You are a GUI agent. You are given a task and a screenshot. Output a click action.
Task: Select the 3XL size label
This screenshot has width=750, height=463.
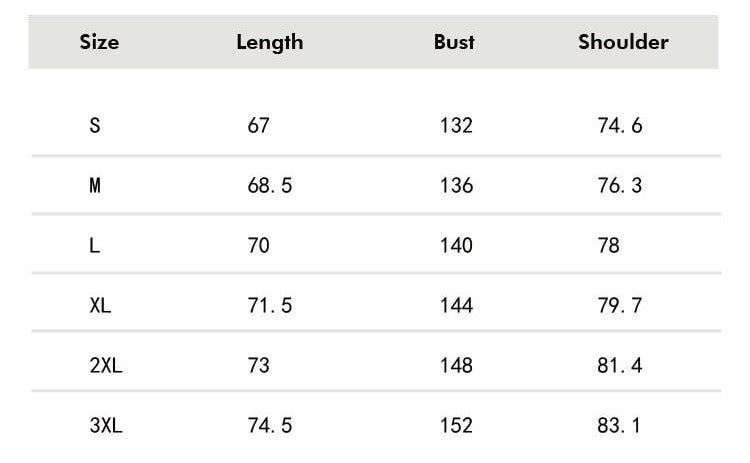(105, 426)
